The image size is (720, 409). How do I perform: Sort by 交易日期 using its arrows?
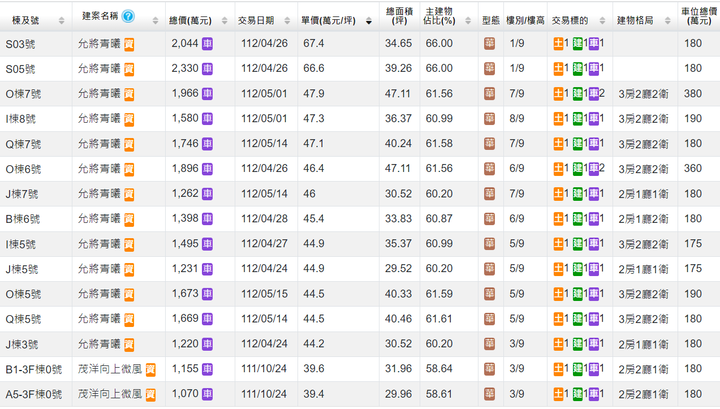287,21
